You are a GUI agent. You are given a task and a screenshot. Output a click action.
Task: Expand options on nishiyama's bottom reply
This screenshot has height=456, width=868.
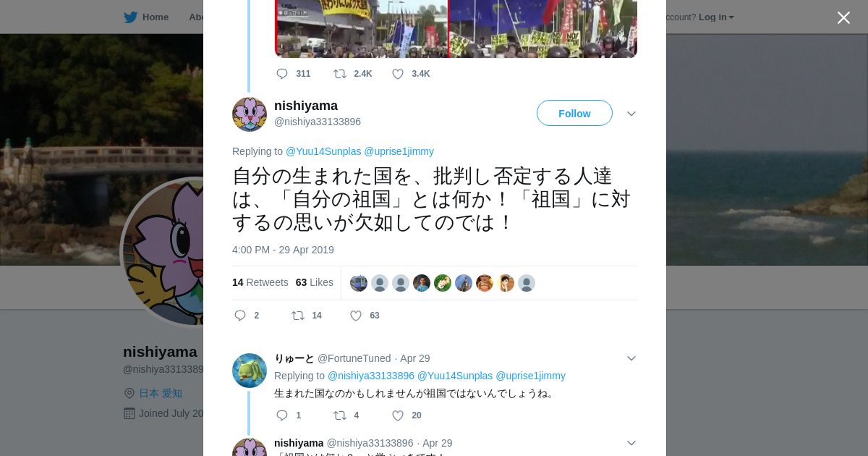(631, 443)
